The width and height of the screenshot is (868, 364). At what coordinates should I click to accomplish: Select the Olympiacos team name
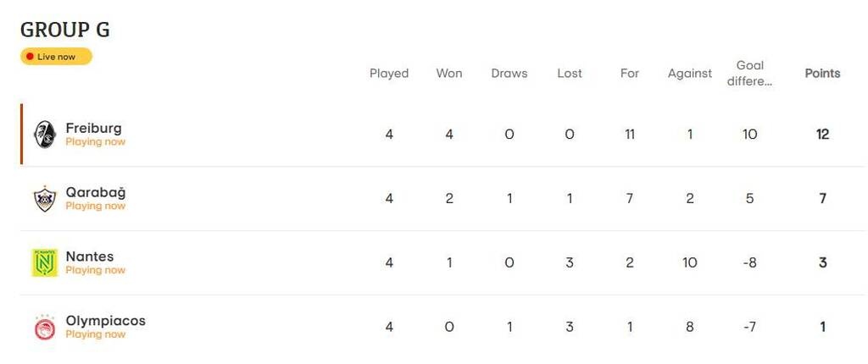(x=105, y=321)
